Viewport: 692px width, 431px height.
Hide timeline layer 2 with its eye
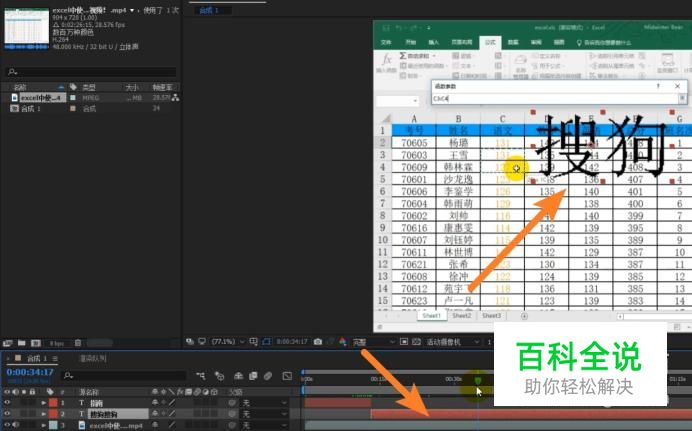[x=7, y=414]
